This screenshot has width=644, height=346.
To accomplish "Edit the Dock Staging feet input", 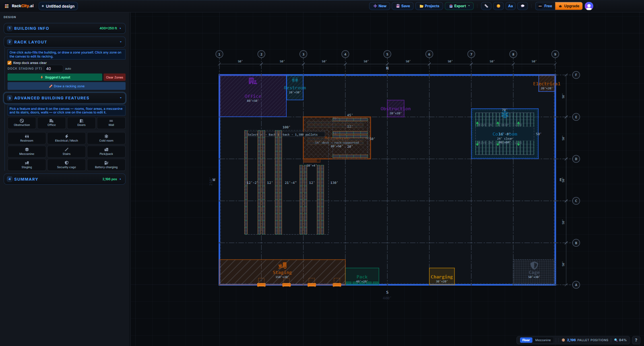I will coord(54,69).
